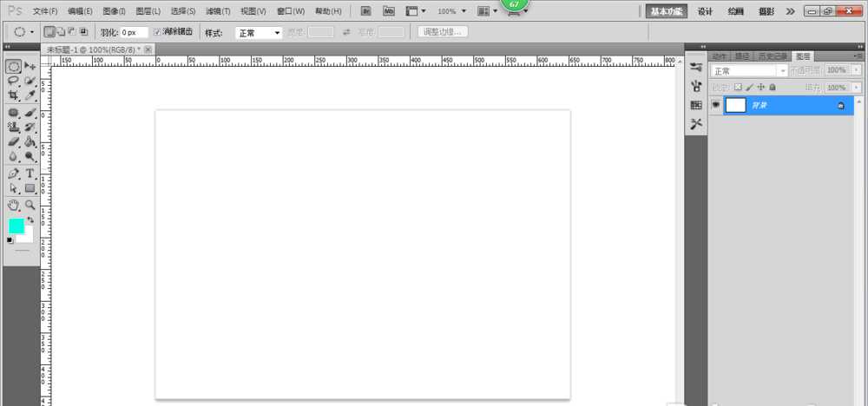Open the layer fill slider arrow

click(857, 88)
